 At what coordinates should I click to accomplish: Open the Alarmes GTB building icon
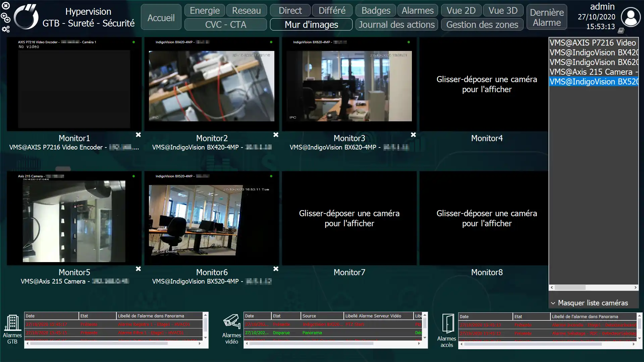click(12, 323)
